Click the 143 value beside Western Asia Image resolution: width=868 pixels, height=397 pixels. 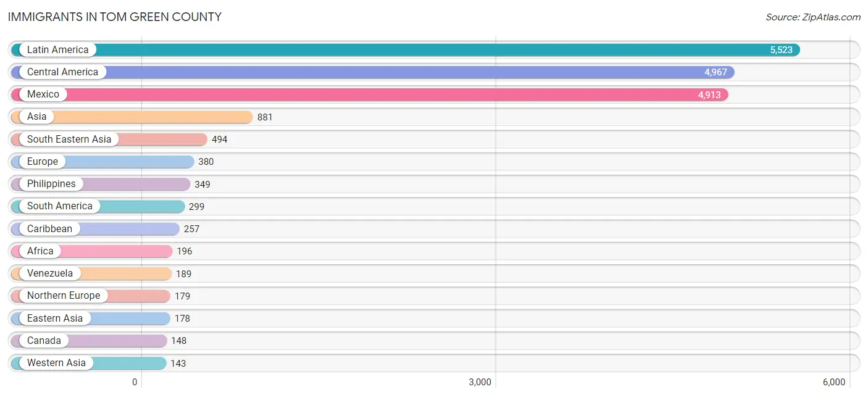178,363
